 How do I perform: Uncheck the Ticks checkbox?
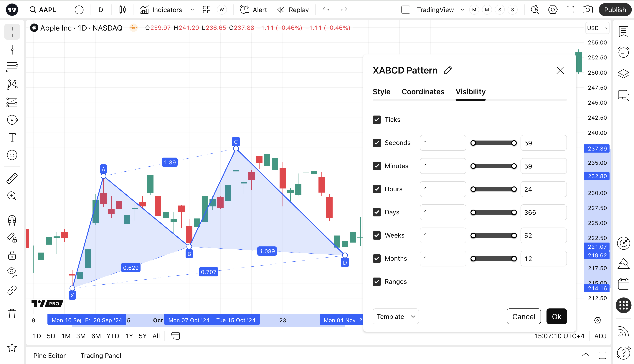coord(377,120)
